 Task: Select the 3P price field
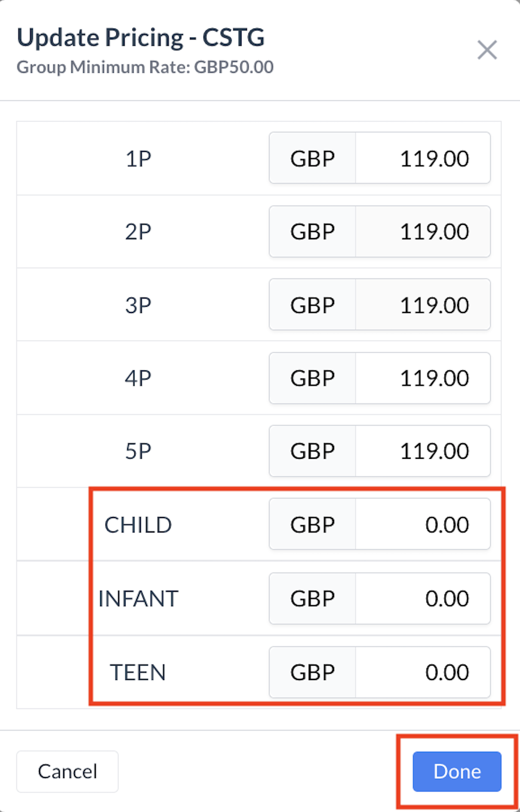[422, 304]
